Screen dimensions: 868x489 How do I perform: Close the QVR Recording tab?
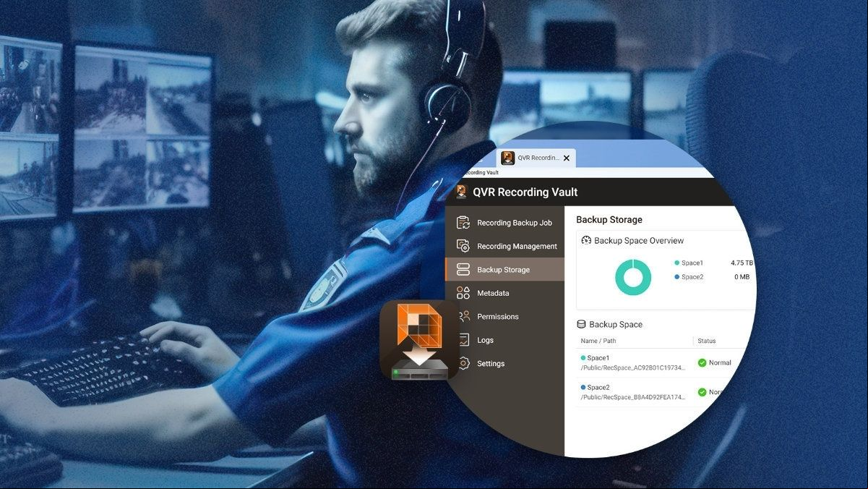coord(567,158)
